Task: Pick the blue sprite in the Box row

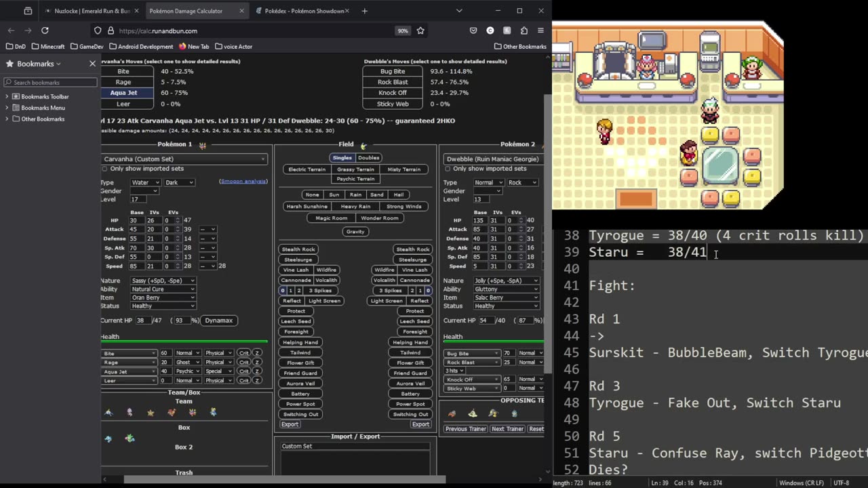Action: (x=108, y=439)
